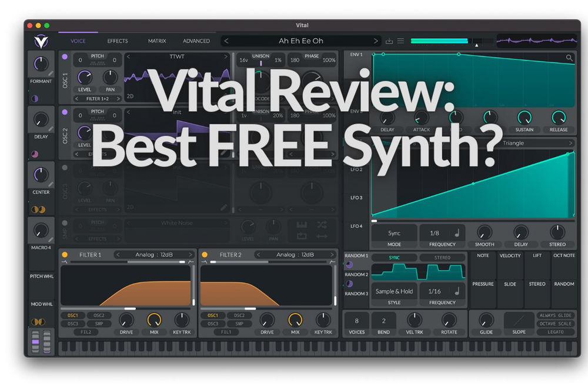Screen dimensions: 588x392
Task: Click the piano keyboard icon in the sampler row
Action: 302,225
